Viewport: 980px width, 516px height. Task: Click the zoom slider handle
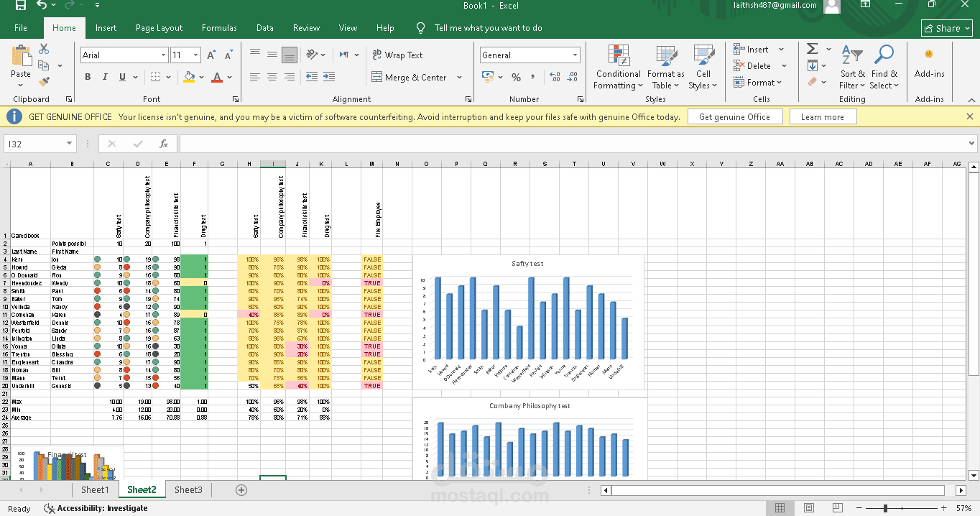tap(885, 508)
